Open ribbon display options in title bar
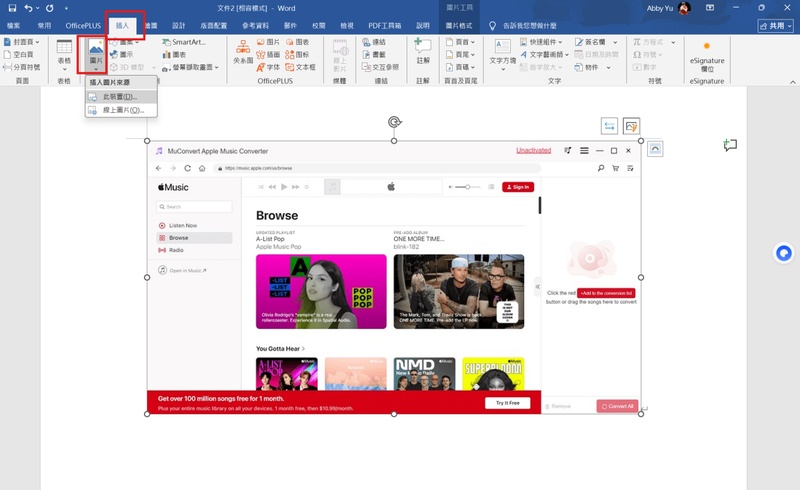The image size is (800, 490). pos(710,8)
